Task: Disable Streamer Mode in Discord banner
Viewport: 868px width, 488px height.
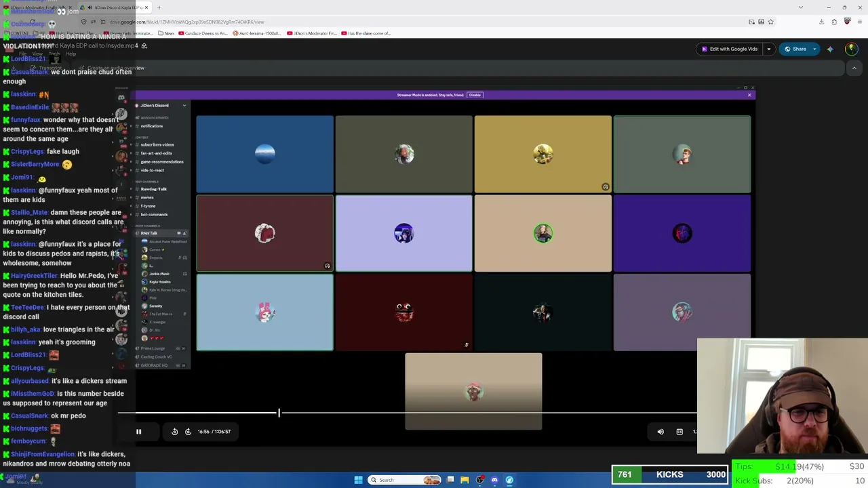Action: (475, 95)
